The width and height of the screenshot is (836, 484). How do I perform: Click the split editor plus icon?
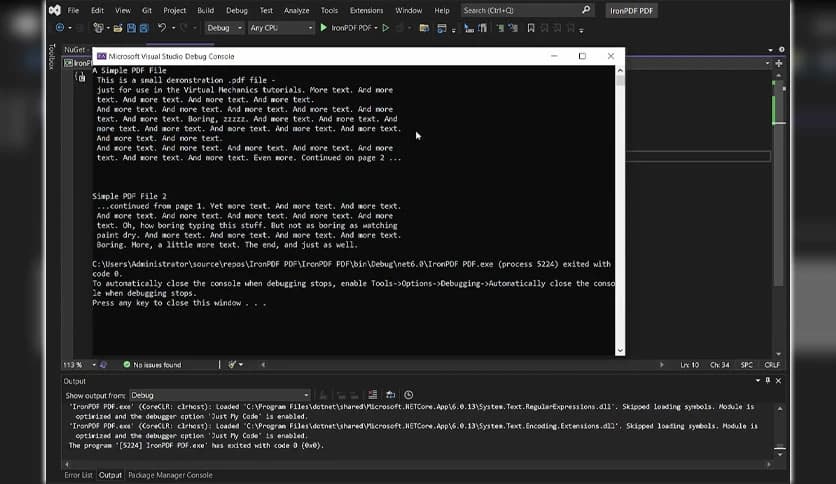(779, 63)
